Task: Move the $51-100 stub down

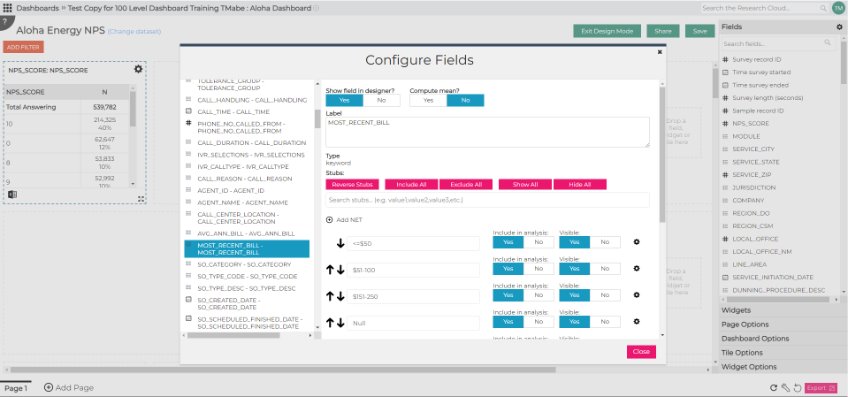Action: [340, 269]
